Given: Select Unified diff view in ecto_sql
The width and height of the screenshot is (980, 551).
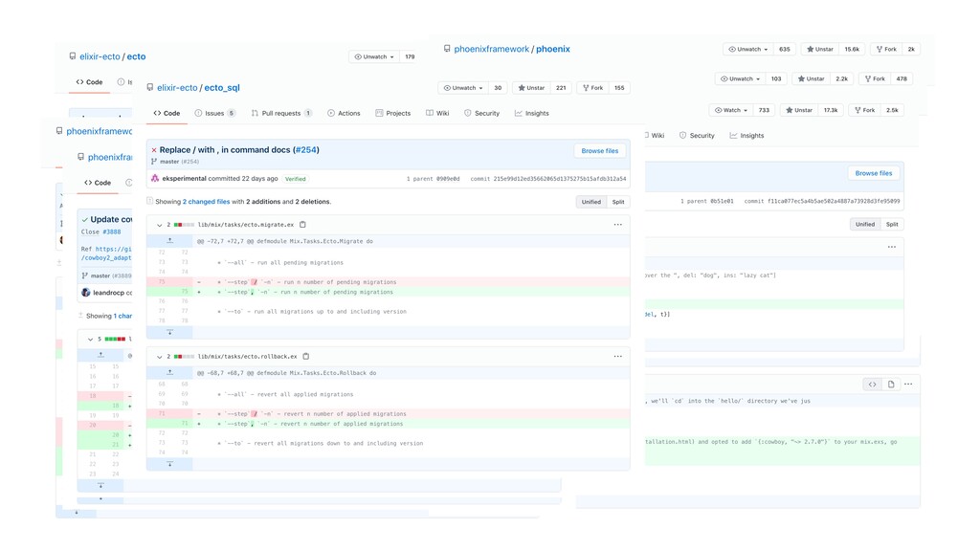Looking at the screenshot, I should tap(590, 202).
